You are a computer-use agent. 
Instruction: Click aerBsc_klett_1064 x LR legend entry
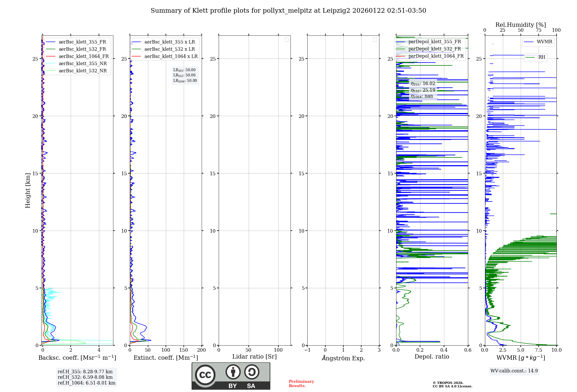tap(171, 56)
